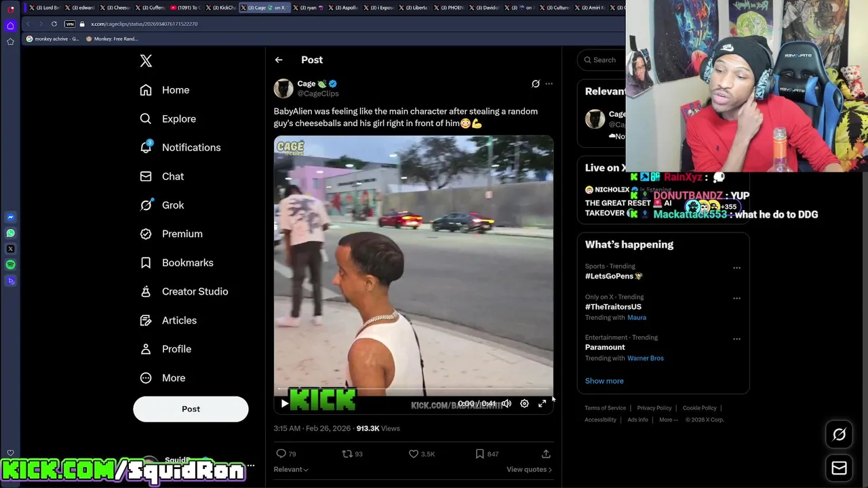Switch to the Lord Be... browser tab
Image resolution: width=868 pixels, height=488 pixels.
click(45, 7)
